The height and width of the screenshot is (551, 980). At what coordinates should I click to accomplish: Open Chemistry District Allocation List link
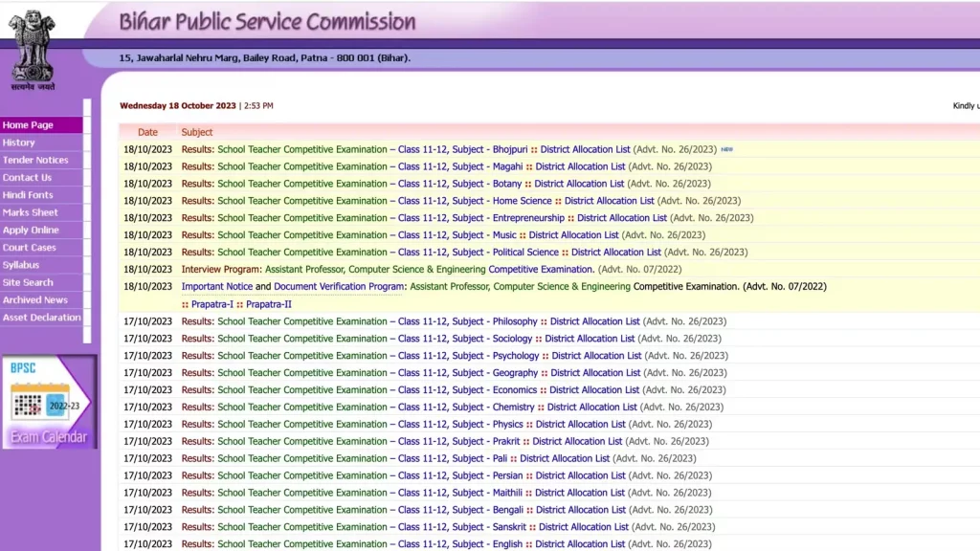(x=591, y=407)
